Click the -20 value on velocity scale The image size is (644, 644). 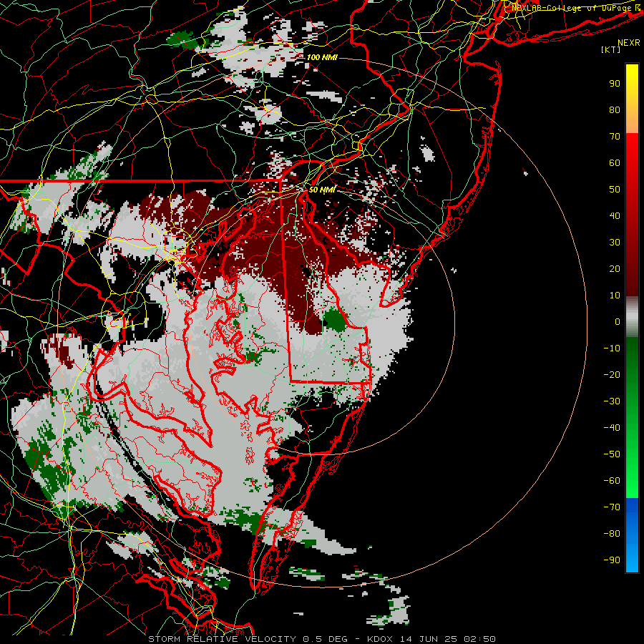tap(612, 374)
